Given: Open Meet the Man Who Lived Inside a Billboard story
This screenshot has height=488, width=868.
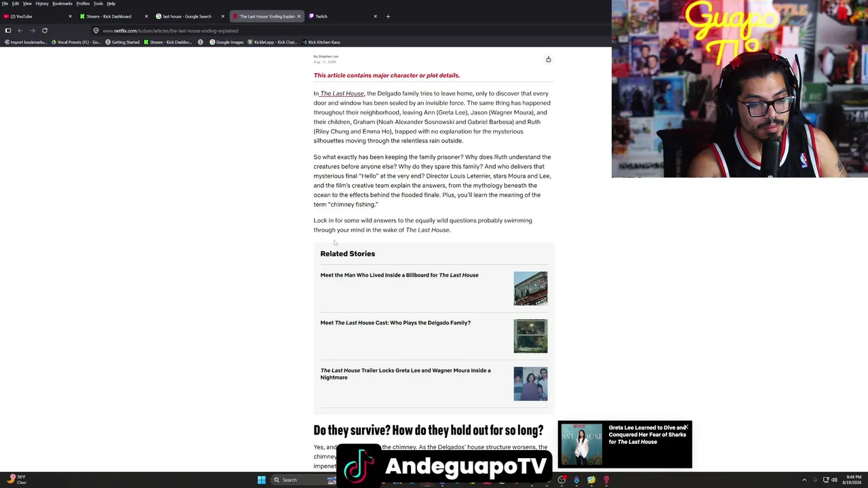Looking at the screenshot, I should [x=399, y=275].
